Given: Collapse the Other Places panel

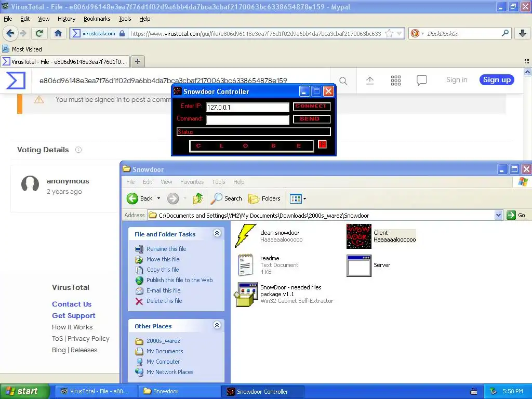Looking at the screenshot, I should pyautogui.click(x=217, y=325).
